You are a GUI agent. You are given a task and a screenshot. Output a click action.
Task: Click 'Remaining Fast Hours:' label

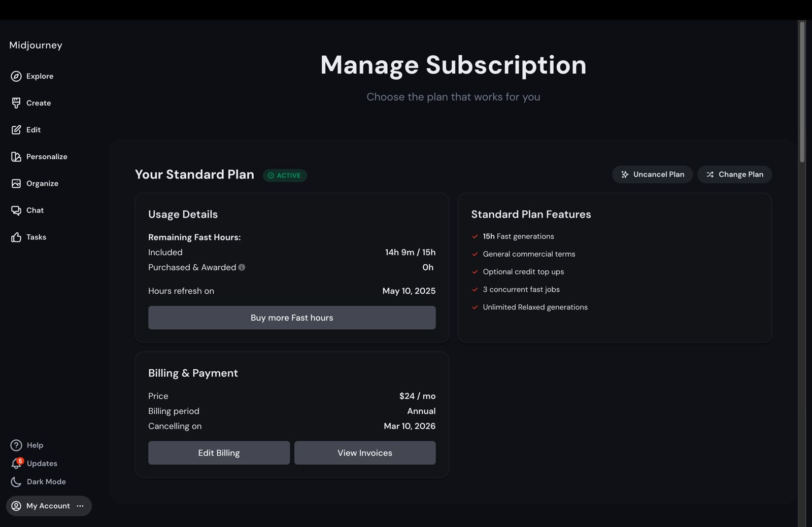[194, 237]
